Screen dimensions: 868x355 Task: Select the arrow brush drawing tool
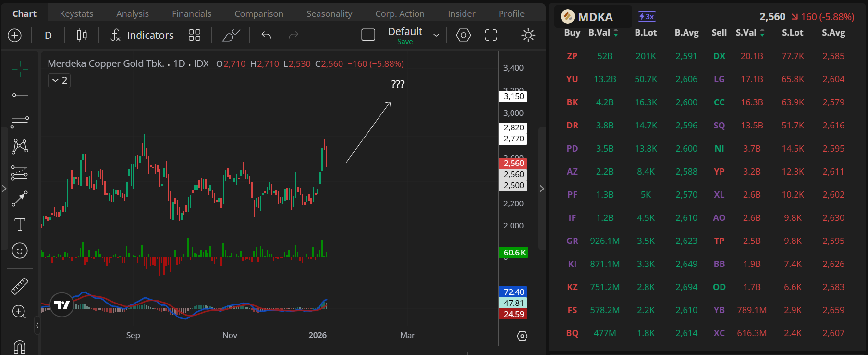20,198
